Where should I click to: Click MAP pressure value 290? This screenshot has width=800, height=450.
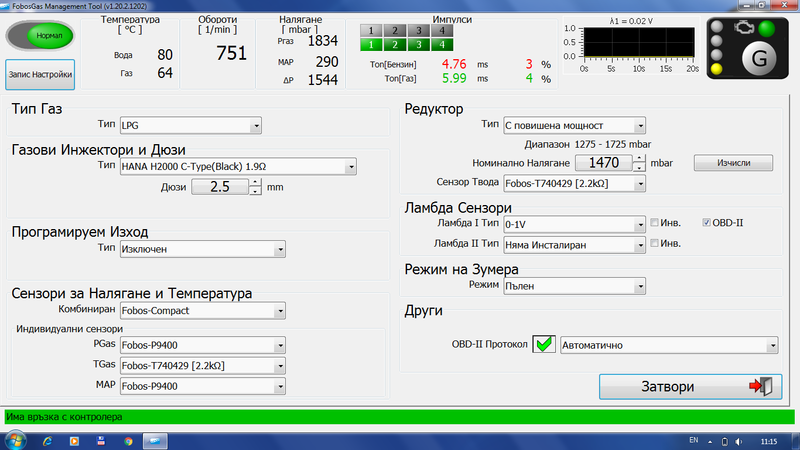327,62
